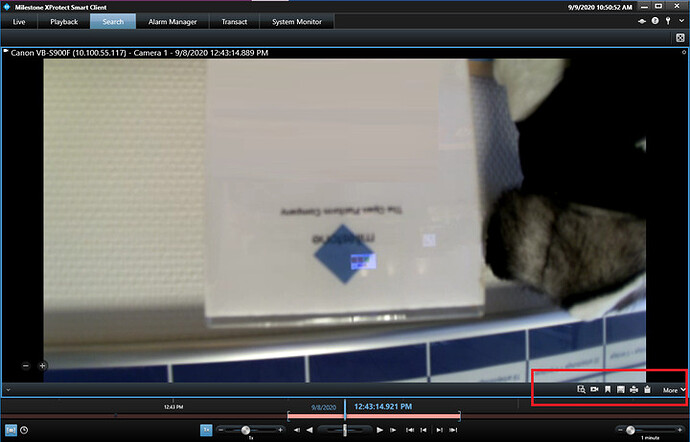This screenshot has width=690, height=442.
Task: Open the go-to-time clock icon
Action: [24, 430]
